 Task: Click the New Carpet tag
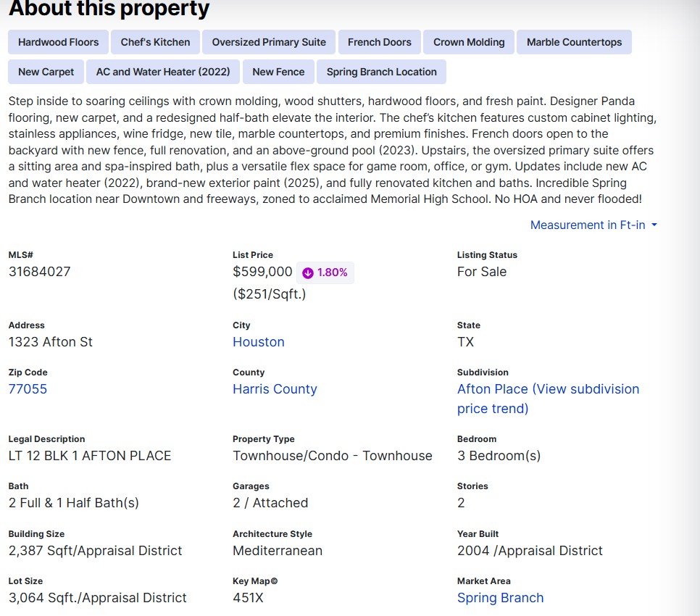(x=46, y=72)
